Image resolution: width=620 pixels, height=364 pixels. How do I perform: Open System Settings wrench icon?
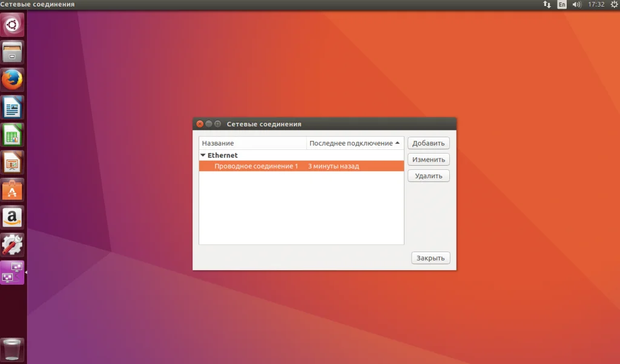[12, 245]
